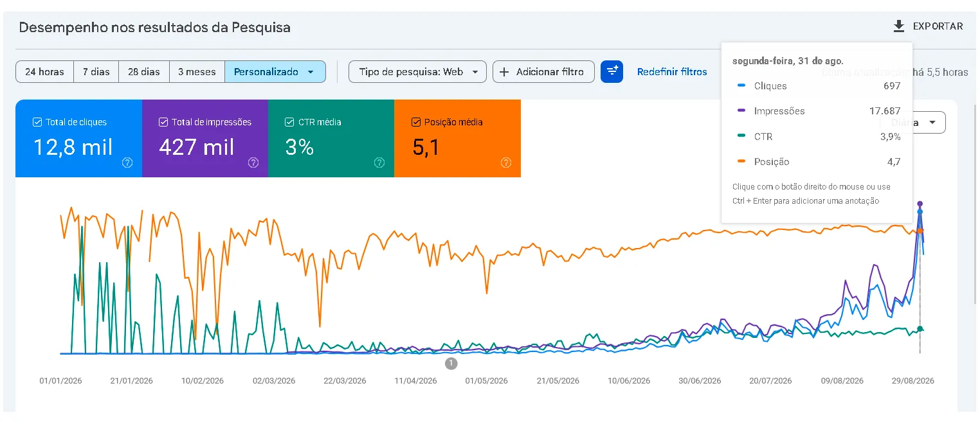Open the Personalizado date range dropdown
The width and height of the screenshot is (980, 424).
[275, 72]
